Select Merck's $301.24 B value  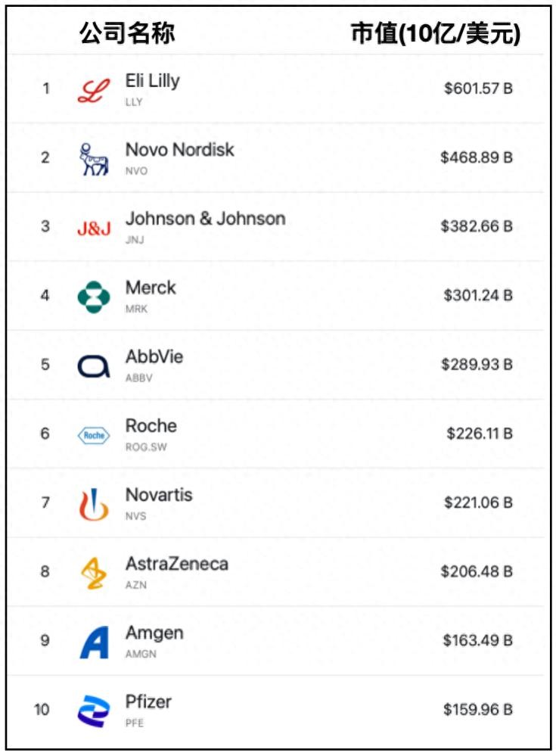[x=478, y=295]
